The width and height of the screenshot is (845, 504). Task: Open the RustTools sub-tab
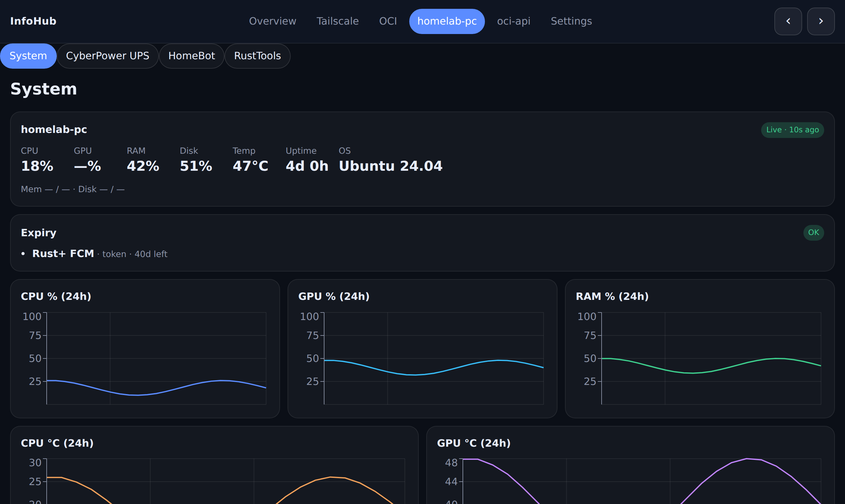point(257,56)
